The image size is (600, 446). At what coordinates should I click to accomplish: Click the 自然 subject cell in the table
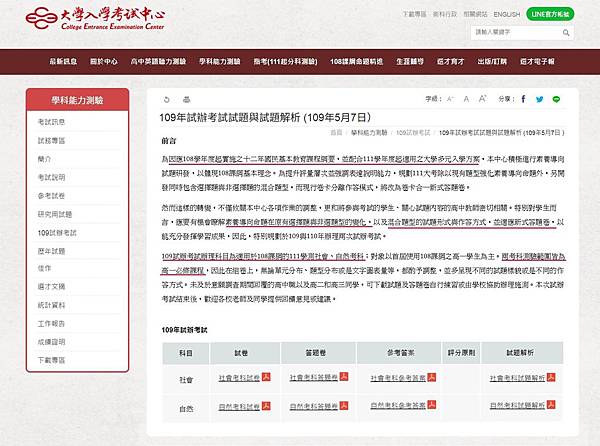[186, 409]
